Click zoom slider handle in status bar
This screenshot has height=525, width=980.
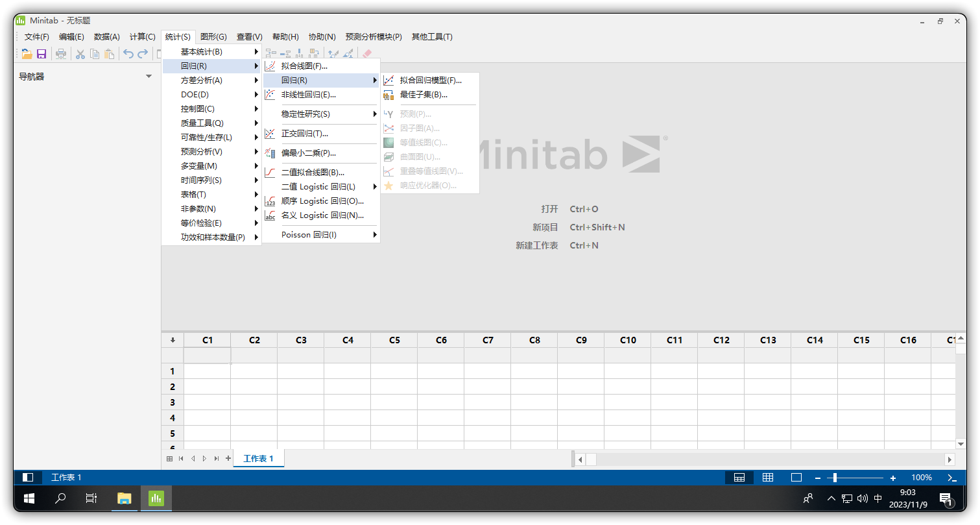click(x=835, y=478)
